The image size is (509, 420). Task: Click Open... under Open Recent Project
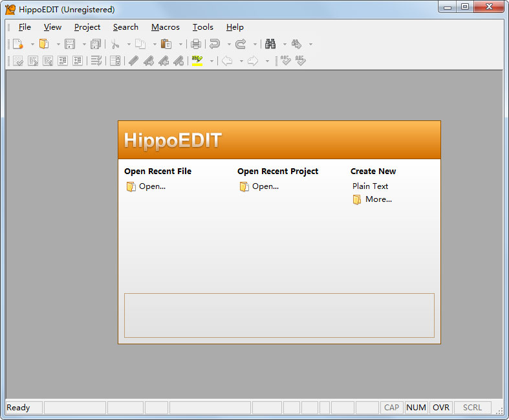pyautogui.click(x=266, y=186)
